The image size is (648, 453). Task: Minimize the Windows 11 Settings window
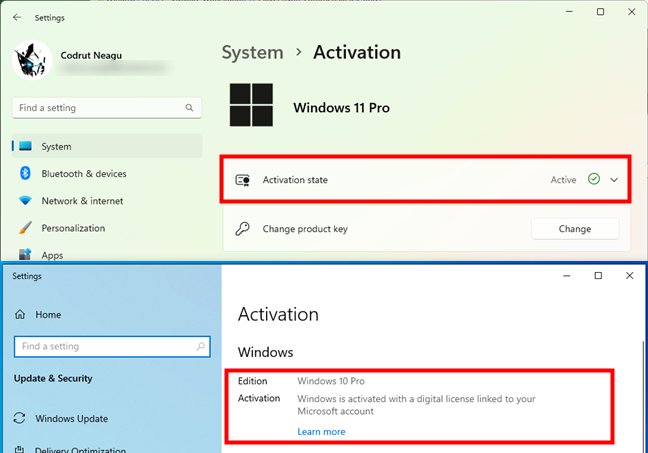[x=569, y=12]
